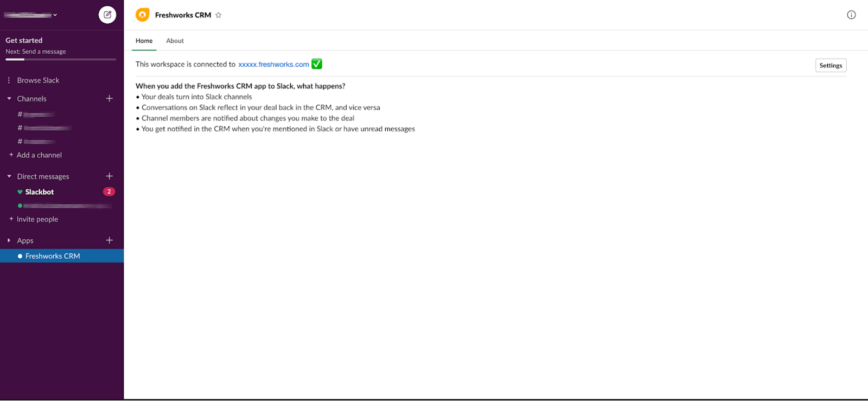Open workspace name dropdown menu
This screenshot has height=401, width=868.
(x=30, y=15)
